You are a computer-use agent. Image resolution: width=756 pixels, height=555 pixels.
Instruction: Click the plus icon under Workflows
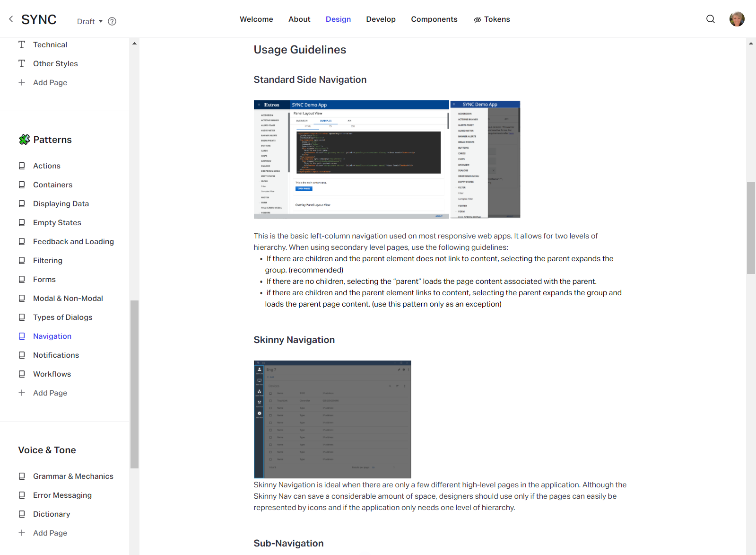coord(22,393)
